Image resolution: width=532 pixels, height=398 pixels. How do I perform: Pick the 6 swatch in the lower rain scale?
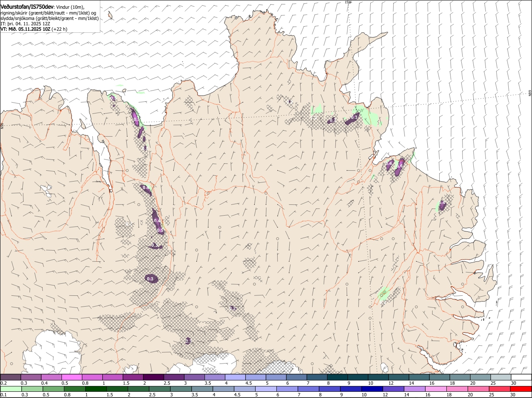[x=287, y=389]
